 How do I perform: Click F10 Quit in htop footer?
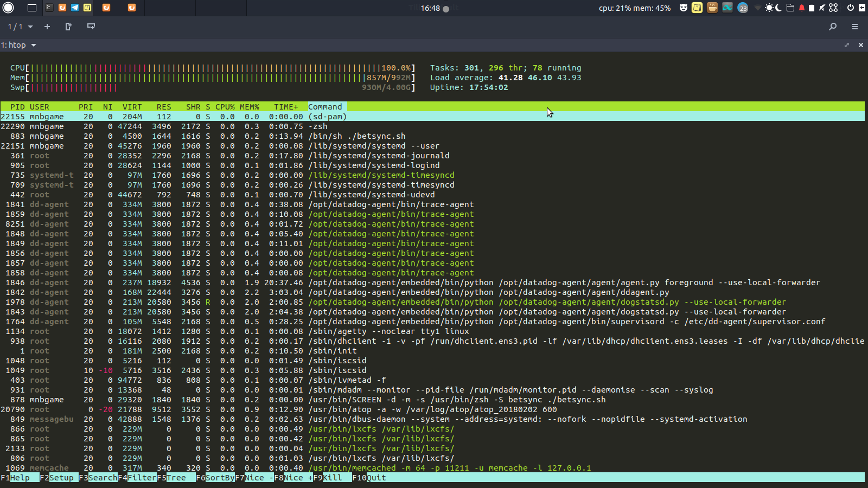(369, 478)
